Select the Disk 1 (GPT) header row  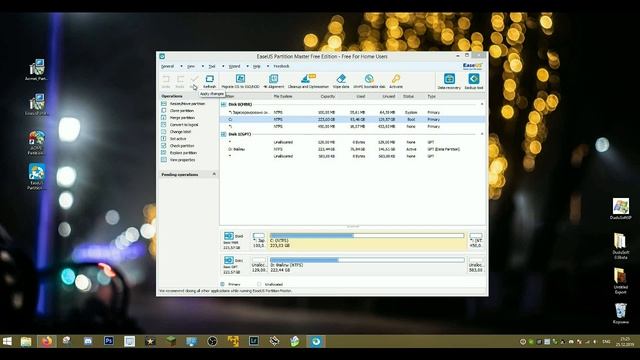[353, 134]
